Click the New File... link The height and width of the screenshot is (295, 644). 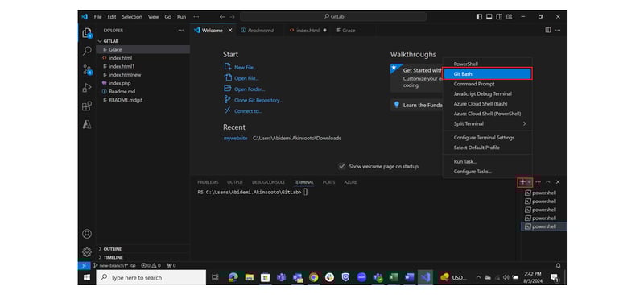click(246, 67)
